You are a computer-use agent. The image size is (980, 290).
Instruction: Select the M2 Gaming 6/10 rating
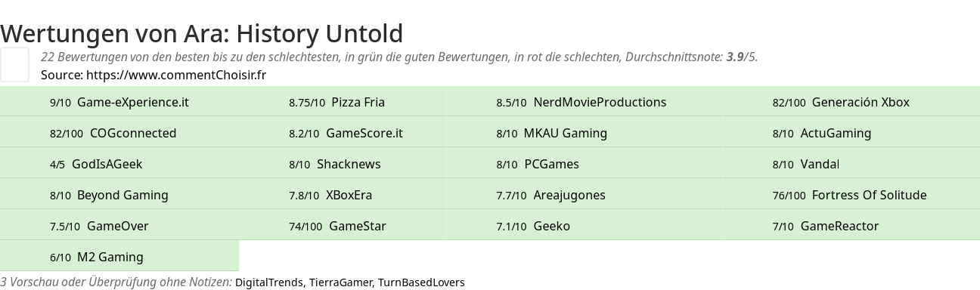point(97,257)
